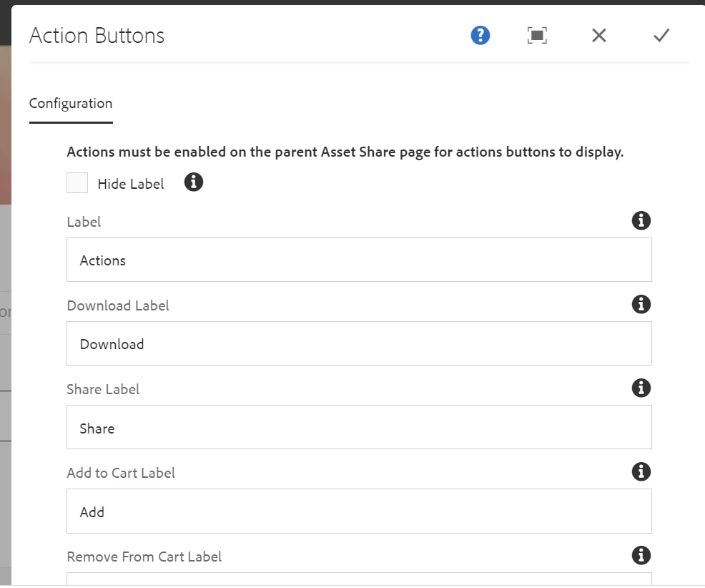Focus the Share Label text field
Image resolution: width=705 pixels, height=588 pixels.
[x=359, y=427]
